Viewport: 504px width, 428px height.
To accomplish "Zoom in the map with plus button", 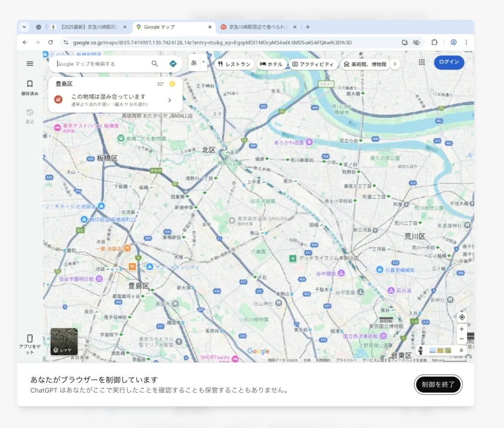I will (462, 329).
